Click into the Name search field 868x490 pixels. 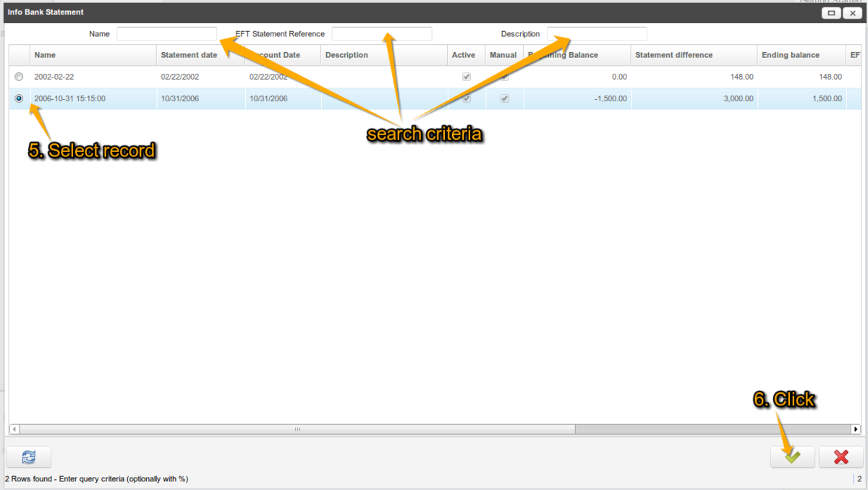point(166,34)
